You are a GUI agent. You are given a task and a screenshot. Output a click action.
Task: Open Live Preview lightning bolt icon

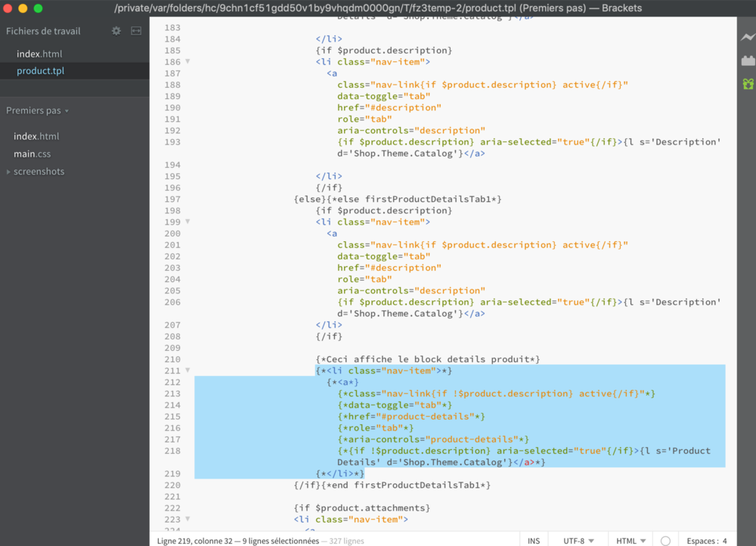pyautogui.click(x=747, y=37)
